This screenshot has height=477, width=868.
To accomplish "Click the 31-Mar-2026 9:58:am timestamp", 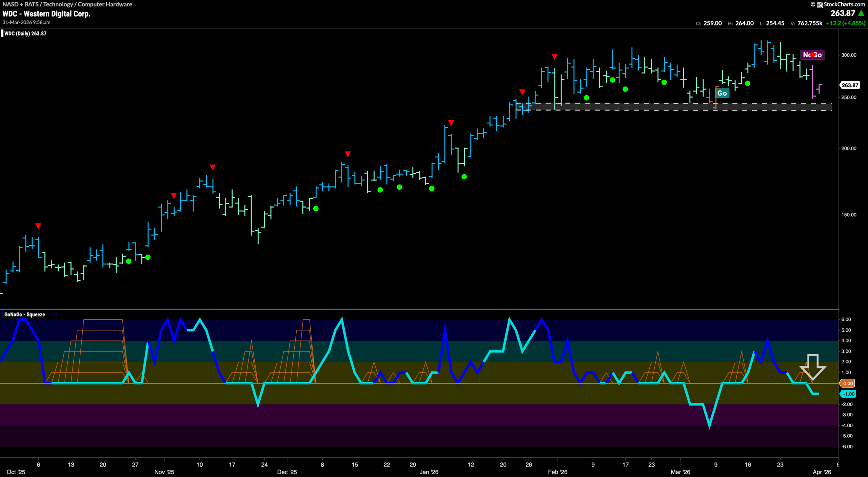I will (x=26, y=22).
